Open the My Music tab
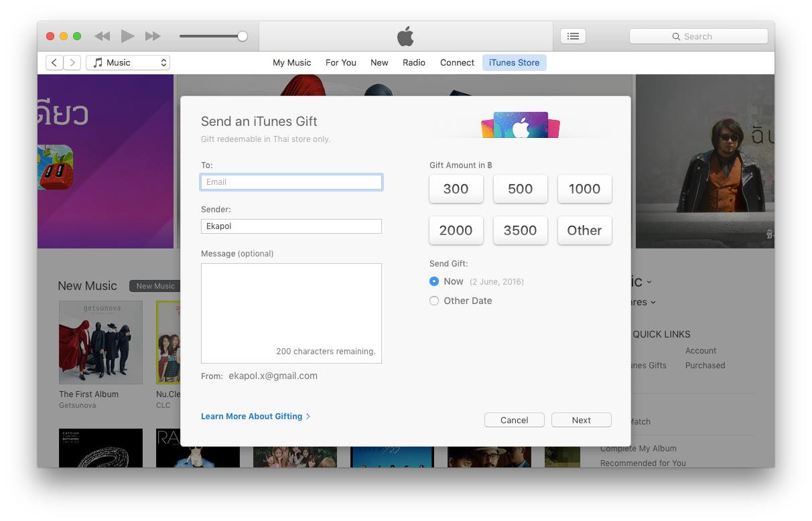Screen dimensions: 812x521 tap(291, 62)
